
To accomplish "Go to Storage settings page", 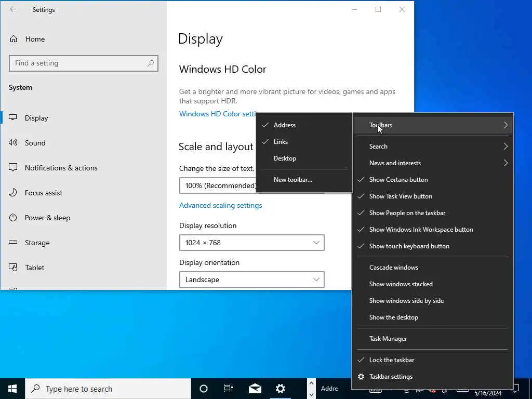I will click(x=84, y=243).
